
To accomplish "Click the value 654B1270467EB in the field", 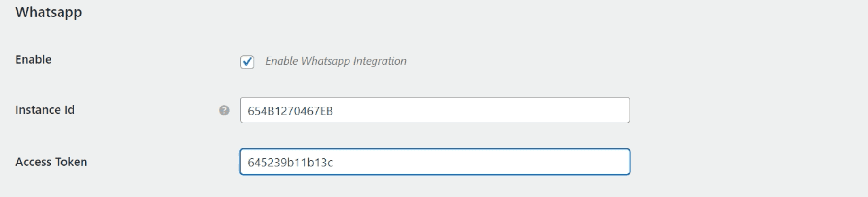I will pyautogui.click(x=290, y=111).
